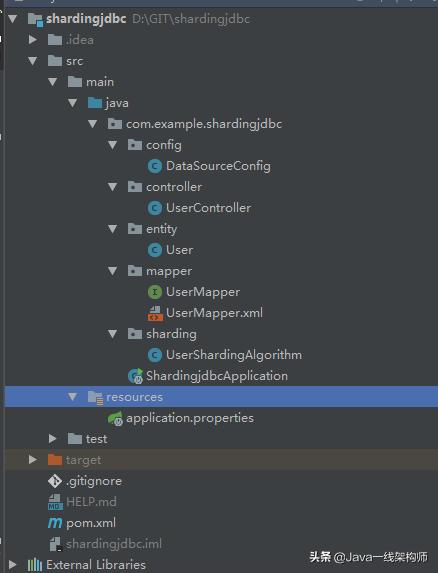Collapse the resources folder arrow
This screenshot has width=438, height=573.
point(73,397)
